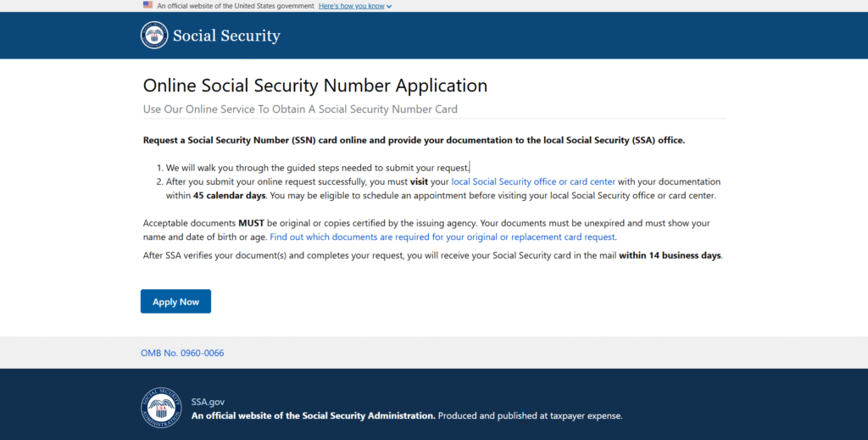This screenshot has height=440, width=868.
Task: Click the Social Security header title text
Action: click(x=226, y=36)
